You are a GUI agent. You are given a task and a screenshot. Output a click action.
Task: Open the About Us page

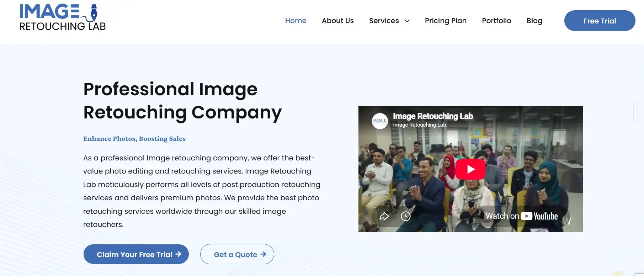pos(338,21)
